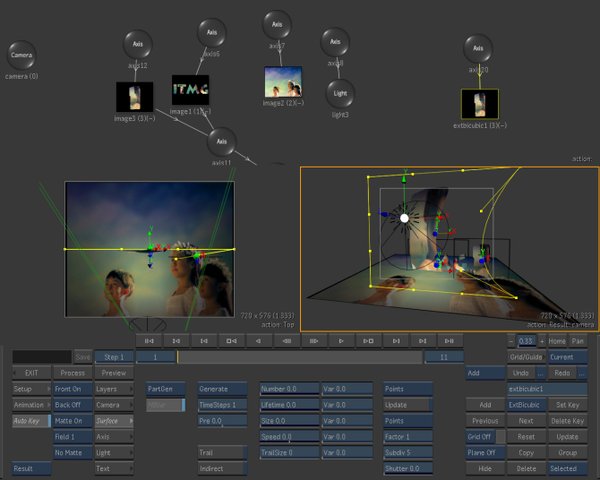Open the Setup dropdown
The width and height of the screenshot is (600, 480).
coord(29,389)
